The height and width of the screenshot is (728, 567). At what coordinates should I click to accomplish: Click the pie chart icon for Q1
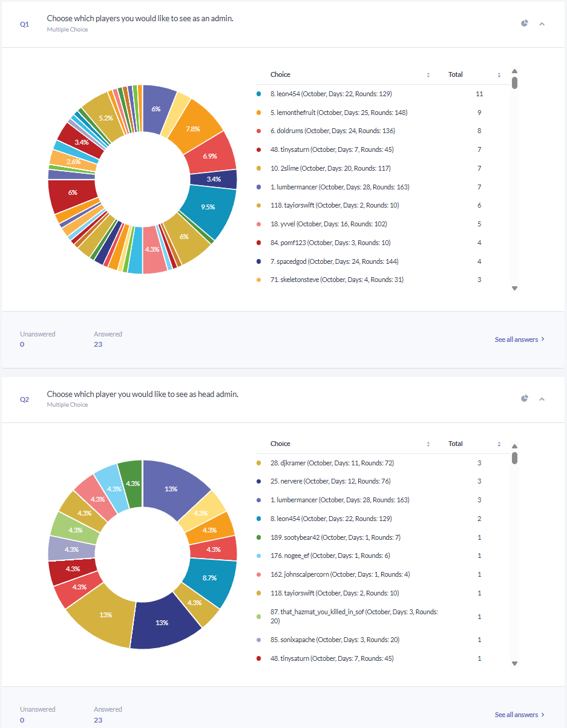tap(525, 23)
